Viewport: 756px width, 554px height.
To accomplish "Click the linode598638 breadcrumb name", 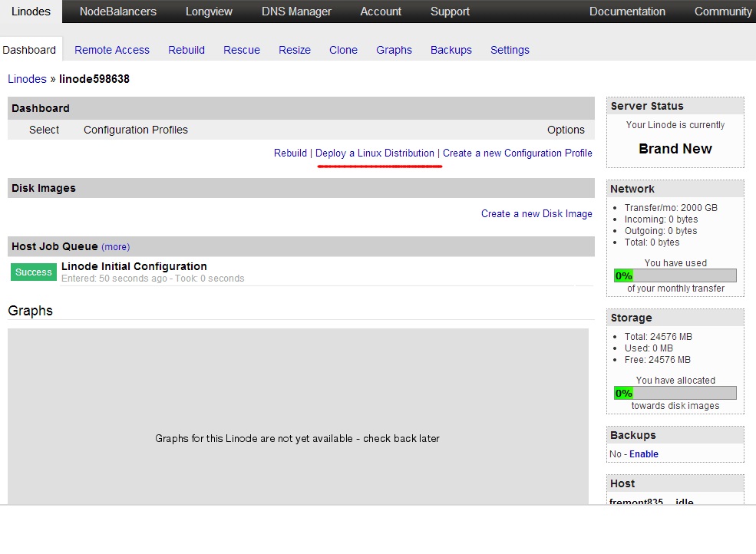I will click(x=94, y=79).
